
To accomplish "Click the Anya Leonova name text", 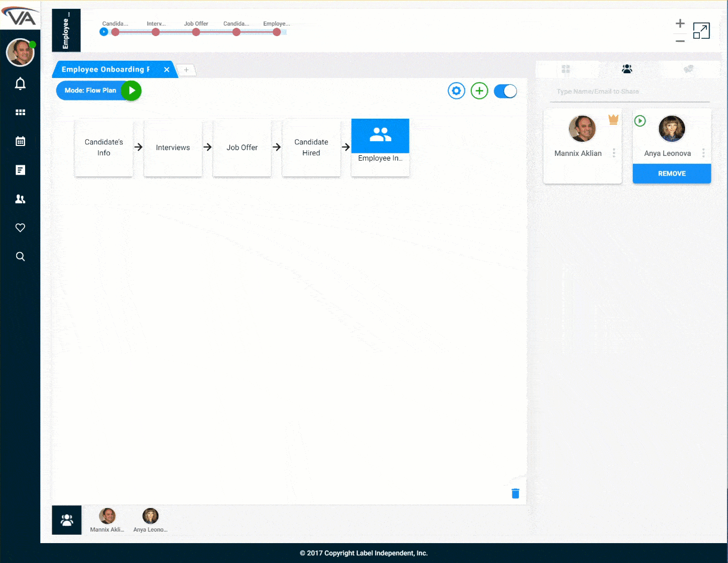I will point(667,153).
